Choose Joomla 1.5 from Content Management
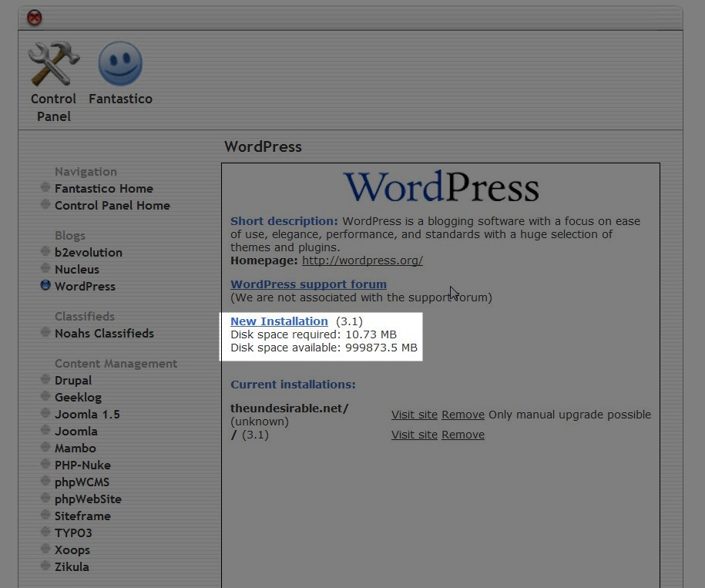This screenshot has width=705, height=588. coord(87,415)
